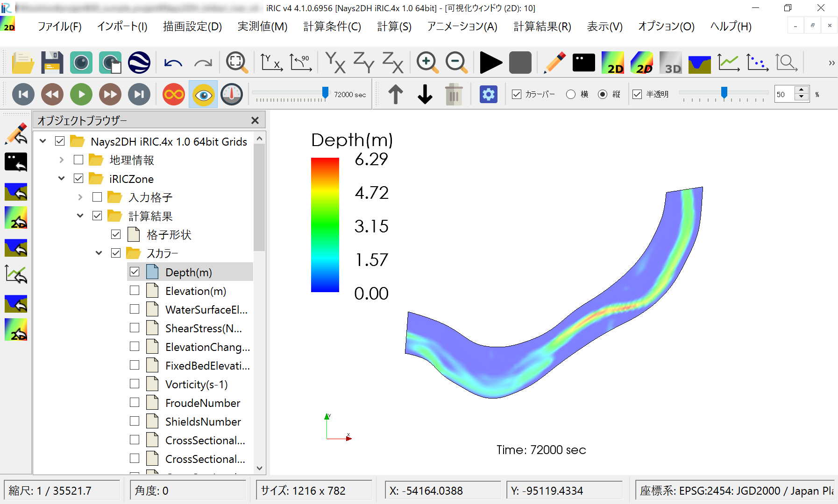
Task: Open a project with the folder icon
Action: pos(23,63)
